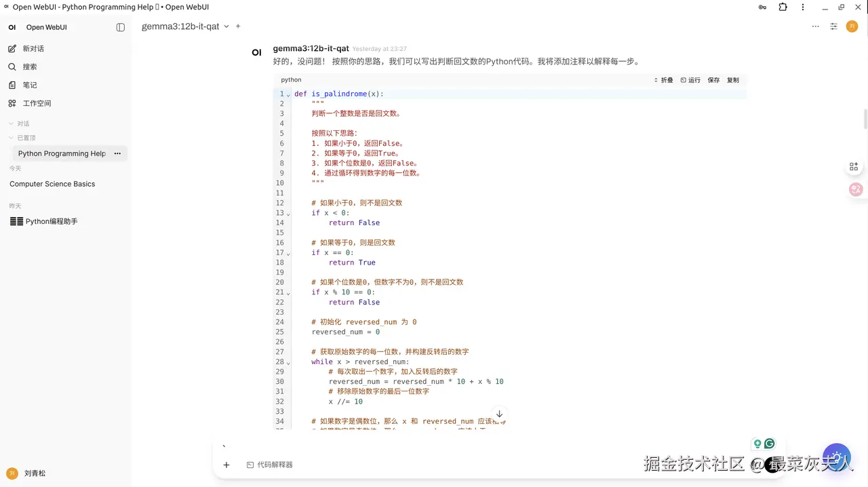Click the Open WebUI logo
Screen dimensions: 868x487
[12, 27]
